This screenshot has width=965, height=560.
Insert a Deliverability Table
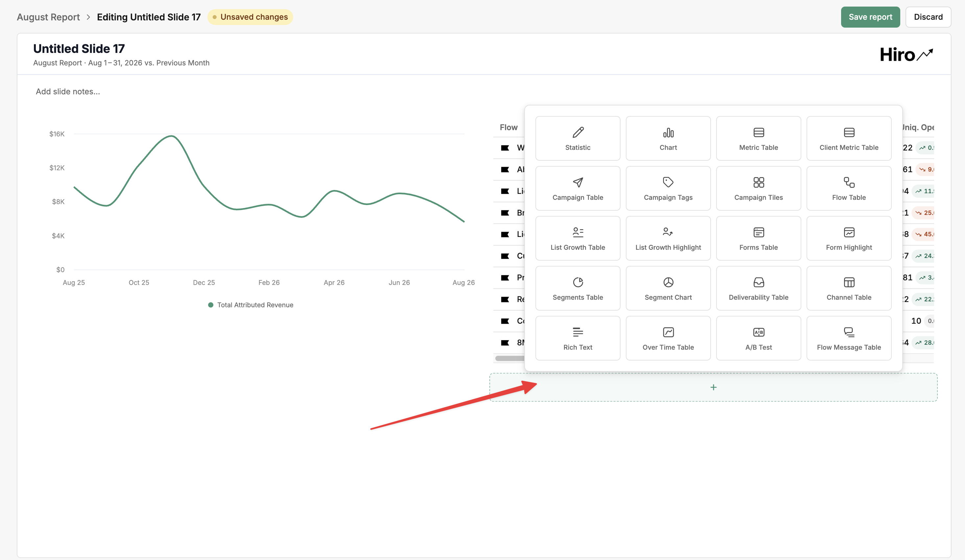758,288
